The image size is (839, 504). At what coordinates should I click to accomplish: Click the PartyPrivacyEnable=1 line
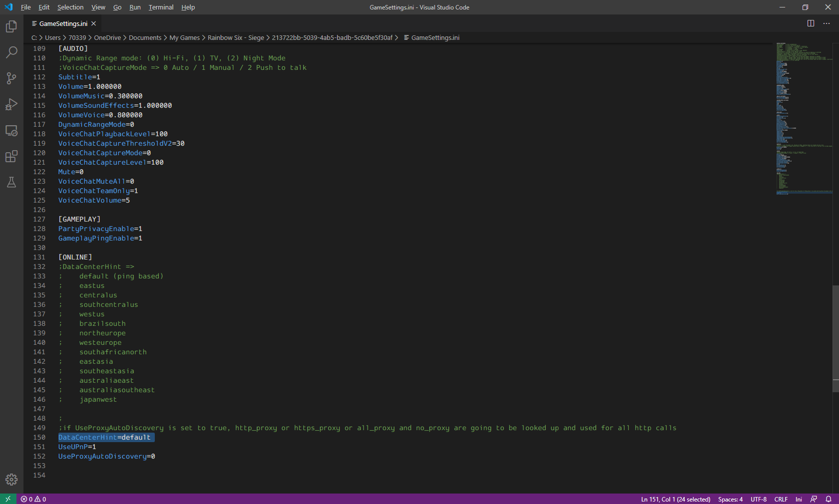100,229
